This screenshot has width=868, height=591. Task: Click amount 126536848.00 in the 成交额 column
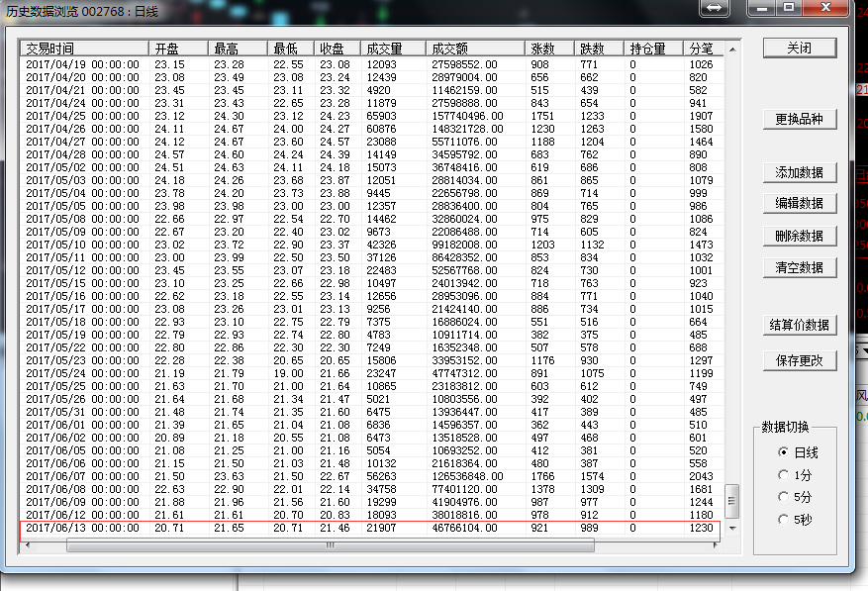pos(467,476)
